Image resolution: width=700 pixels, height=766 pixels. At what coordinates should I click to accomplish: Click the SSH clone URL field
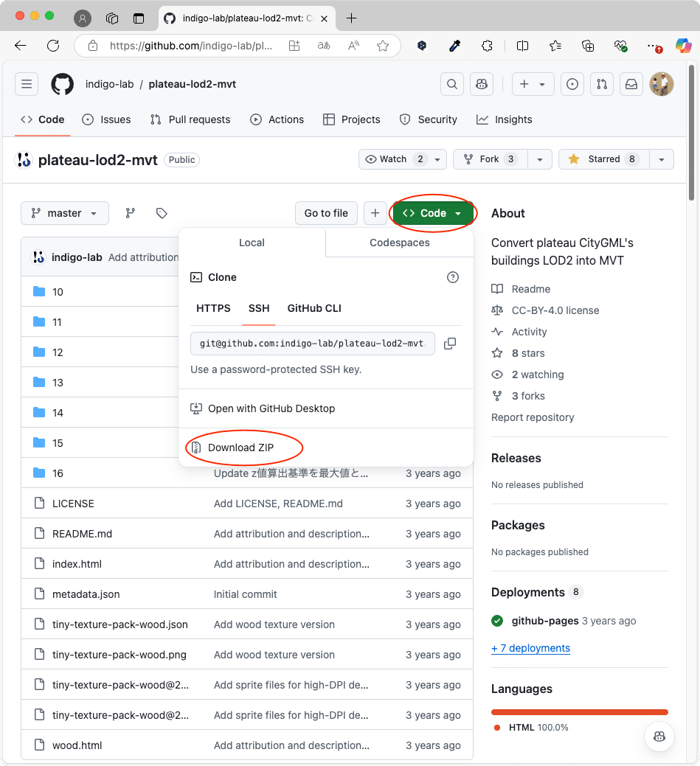[313, 344]
